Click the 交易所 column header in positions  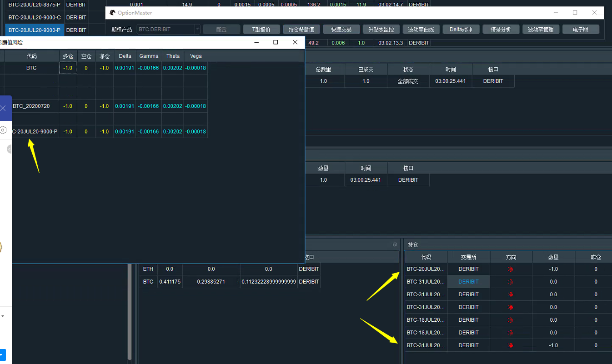pyautogui.click(x=468, y=257)
